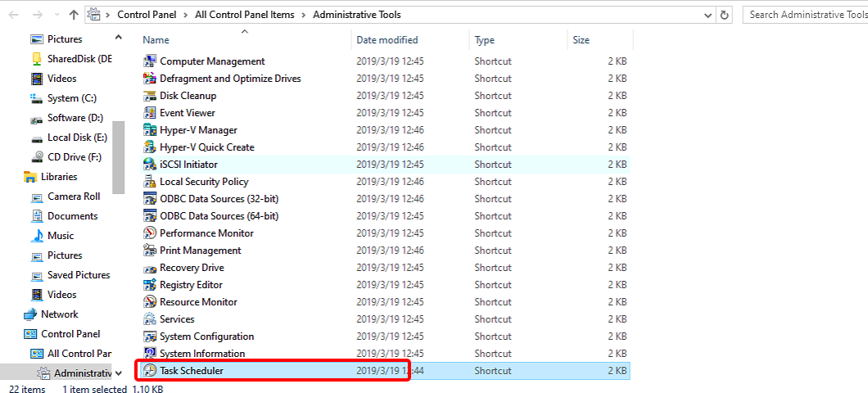The width and height of the screenshot is (868, 393).
Task: Click the Event Viewer icon
Action: pyautogui.click(x=150, y=113)
